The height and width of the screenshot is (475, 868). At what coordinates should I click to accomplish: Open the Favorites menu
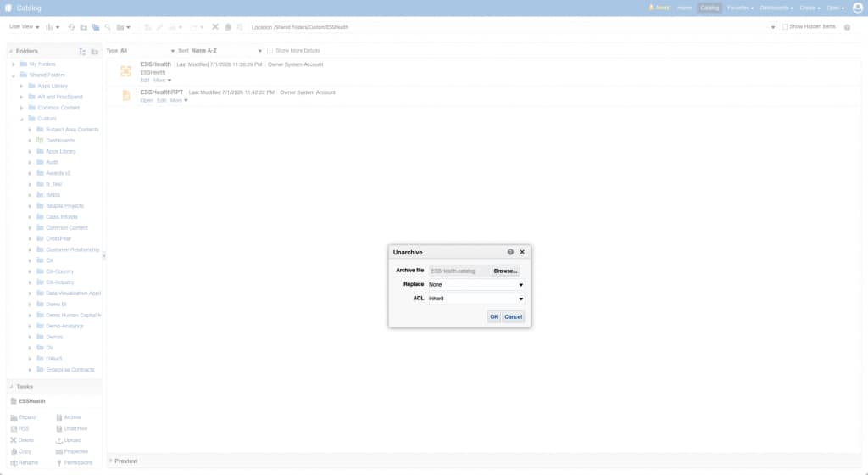click(x=740, y=8)
